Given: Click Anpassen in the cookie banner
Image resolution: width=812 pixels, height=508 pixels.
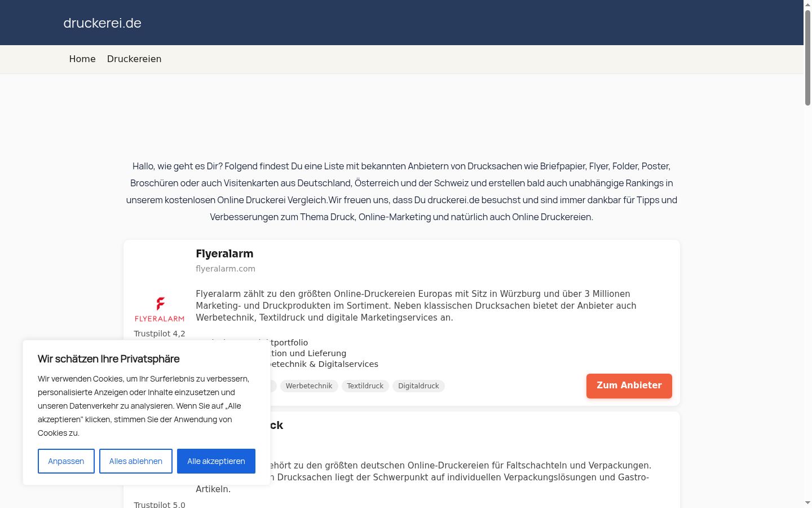Looking at the screenshot, I should pyautogui.click(x=66, y=461).
